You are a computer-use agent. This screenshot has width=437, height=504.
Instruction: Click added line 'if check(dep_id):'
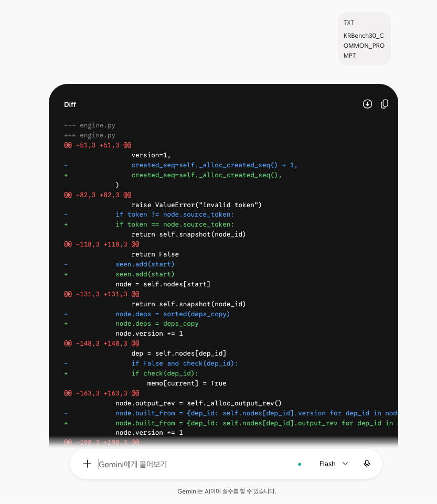pyautogui.click(x=165, y=373)
